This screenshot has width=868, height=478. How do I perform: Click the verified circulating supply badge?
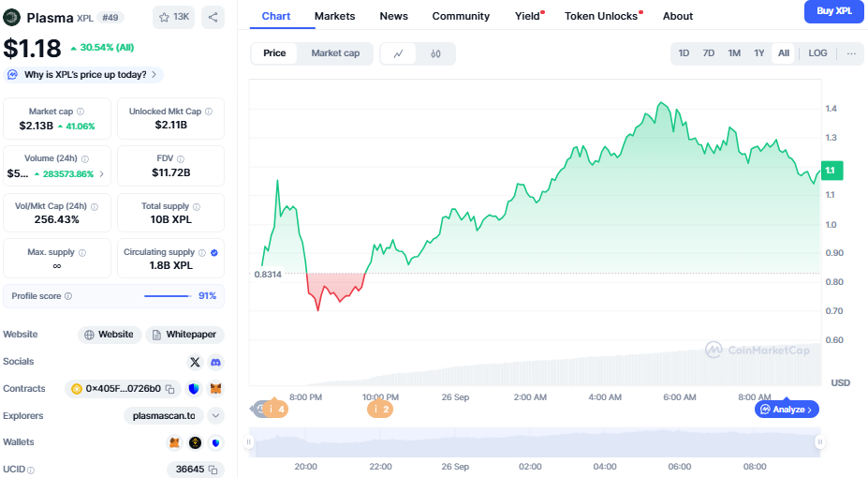pos(214,252)
